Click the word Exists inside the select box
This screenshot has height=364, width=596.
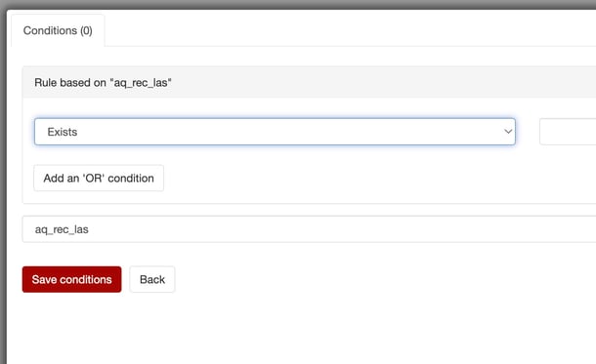click(x=63, y=132)
